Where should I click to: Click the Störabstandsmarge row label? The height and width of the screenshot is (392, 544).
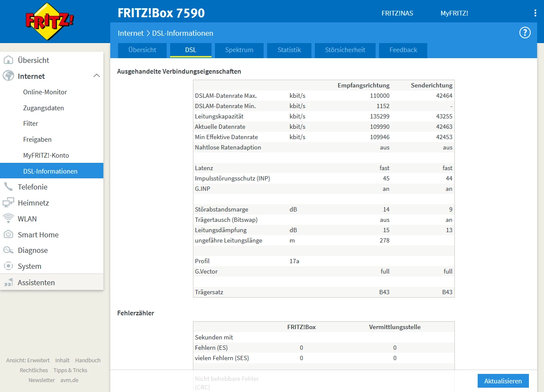pyautogui.click(x=221, y=209)
